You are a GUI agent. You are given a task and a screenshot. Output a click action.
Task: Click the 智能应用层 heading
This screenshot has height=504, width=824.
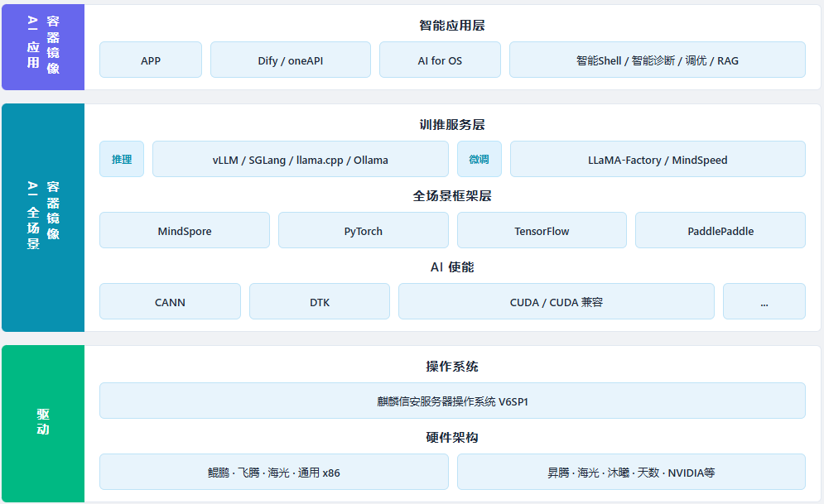pos(452,25)
